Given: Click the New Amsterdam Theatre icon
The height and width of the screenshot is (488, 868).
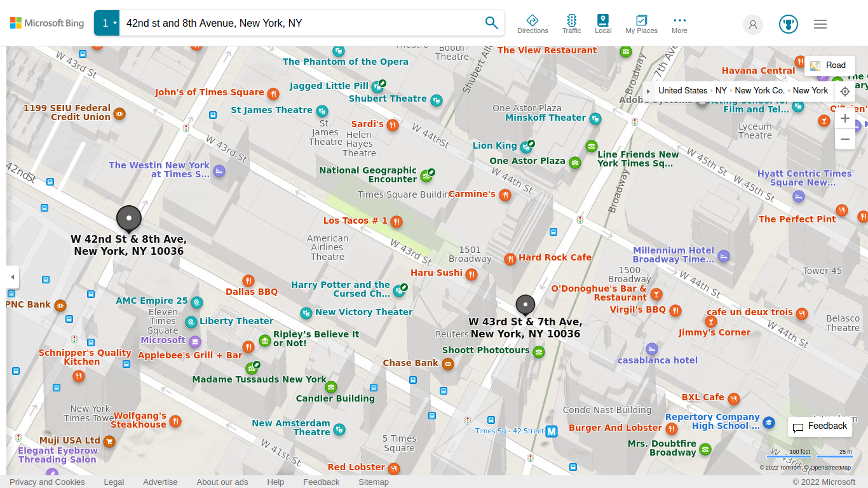Looking at the screenshot, I should [339, 429].
